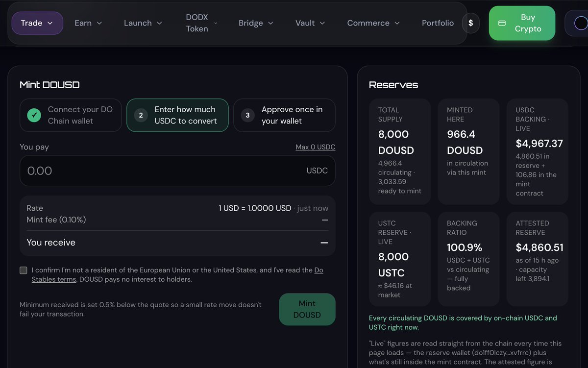This screenshot has height=368, width=588.
Task: Tick the non-resident confirmation checkbox
Action: click(24, 270)
